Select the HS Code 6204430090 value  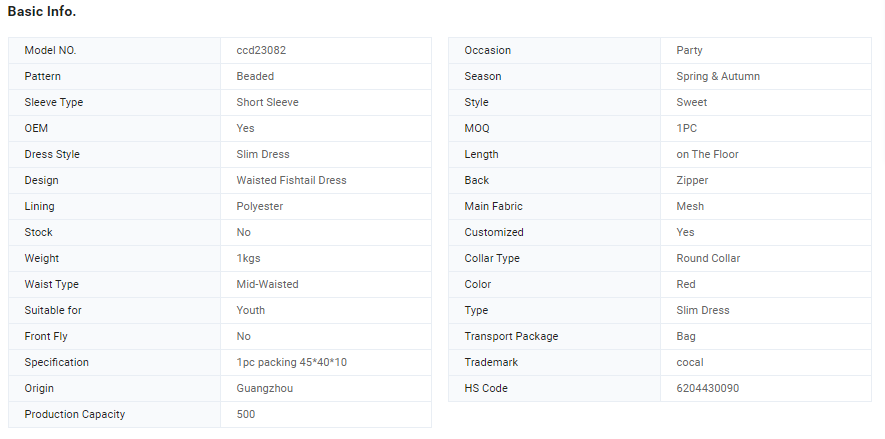click(x=707, y=388)
